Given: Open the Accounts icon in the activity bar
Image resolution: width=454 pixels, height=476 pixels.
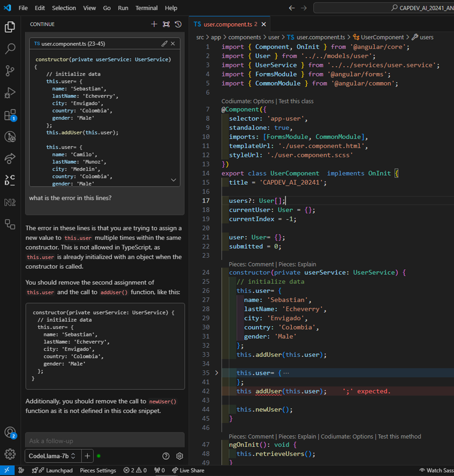Looking at the screenshot, I should click(11, 433).
